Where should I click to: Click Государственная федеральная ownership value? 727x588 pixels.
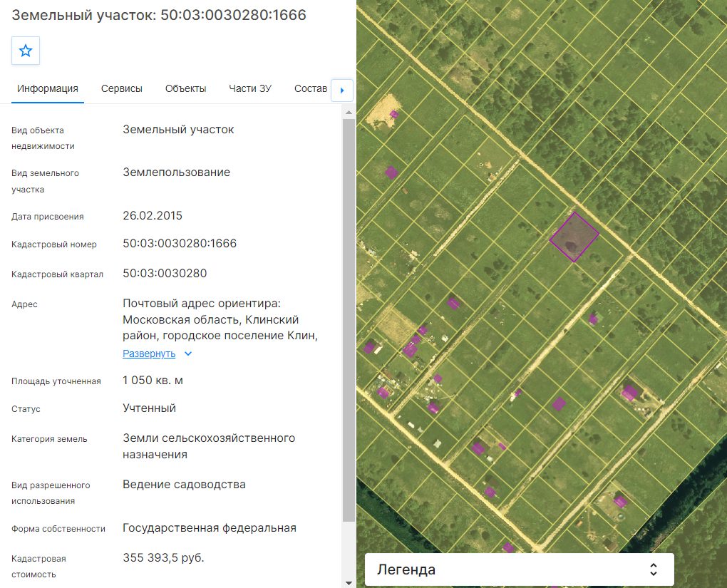(x=210, y=528)
